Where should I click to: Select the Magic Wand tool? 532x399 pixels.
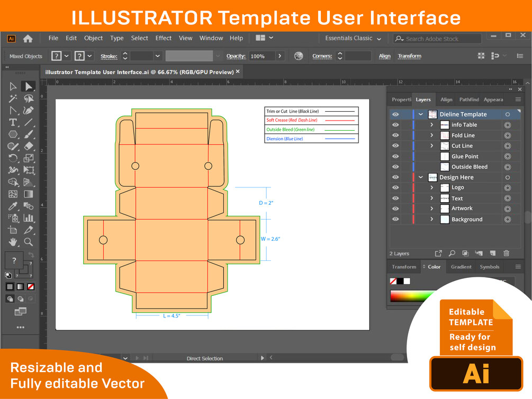click(13, 99)
